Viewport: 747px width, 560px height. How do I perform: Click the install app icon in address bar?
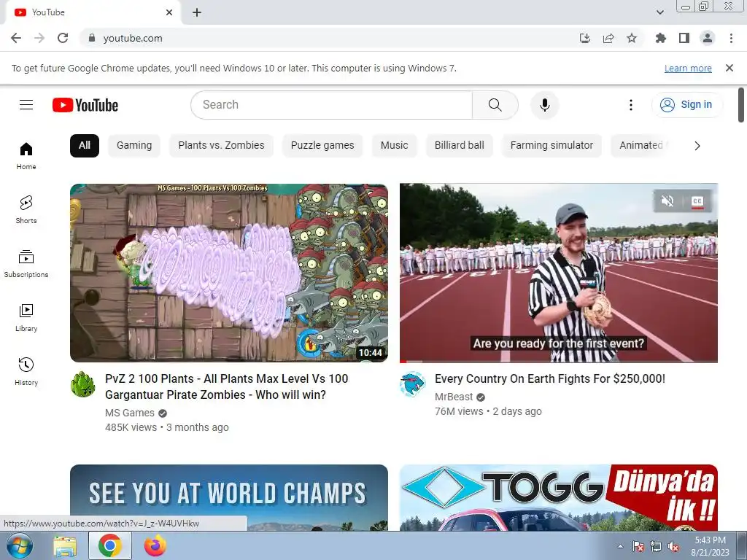point(584,38)
